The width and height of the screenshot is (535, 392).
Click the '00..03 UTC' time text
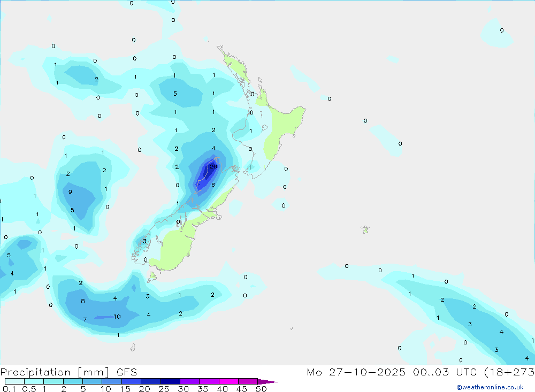pos(445,372)
